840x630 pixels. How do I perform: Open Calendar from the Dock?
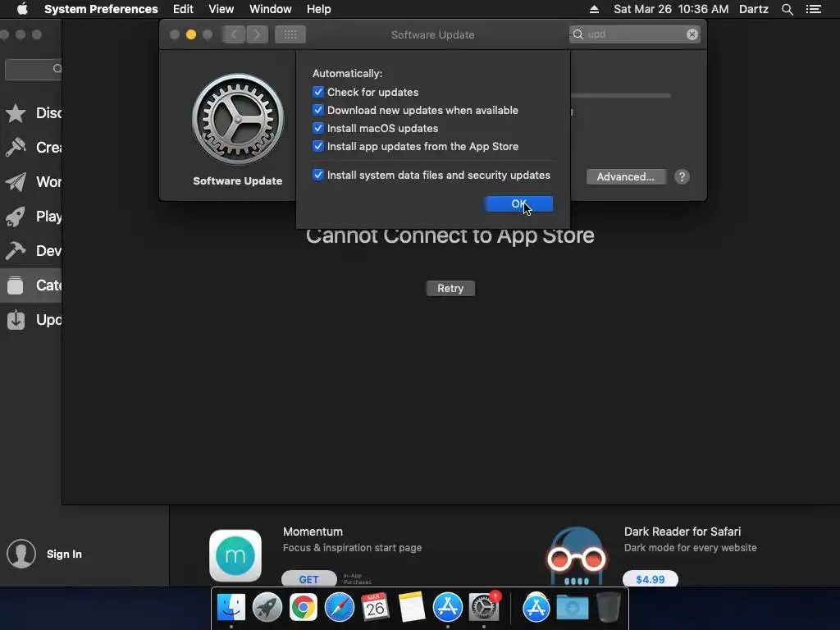point(375,608)
